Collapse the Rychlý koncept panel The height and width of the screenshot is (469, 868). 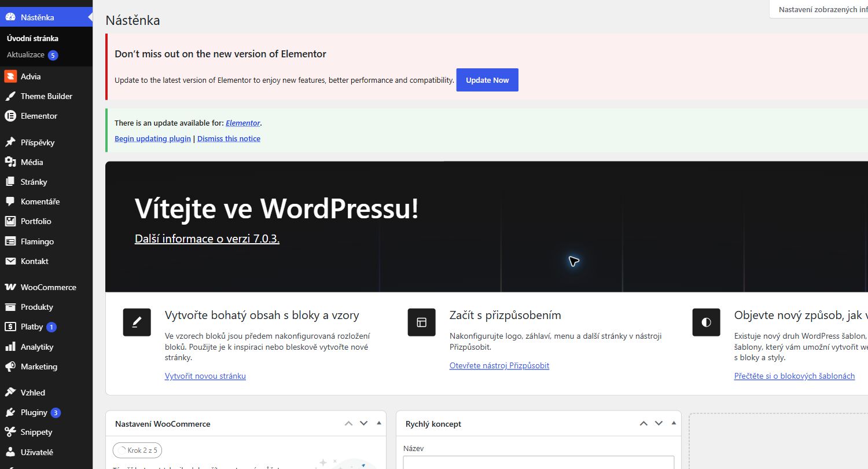(x=674, y=423)
